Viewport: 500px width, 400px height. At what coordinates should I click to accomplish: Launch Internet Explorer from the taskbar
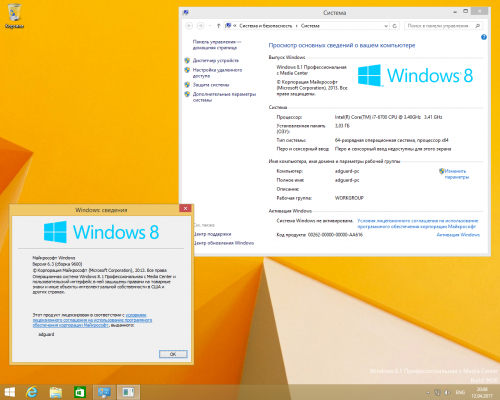(x=32, y=392)
